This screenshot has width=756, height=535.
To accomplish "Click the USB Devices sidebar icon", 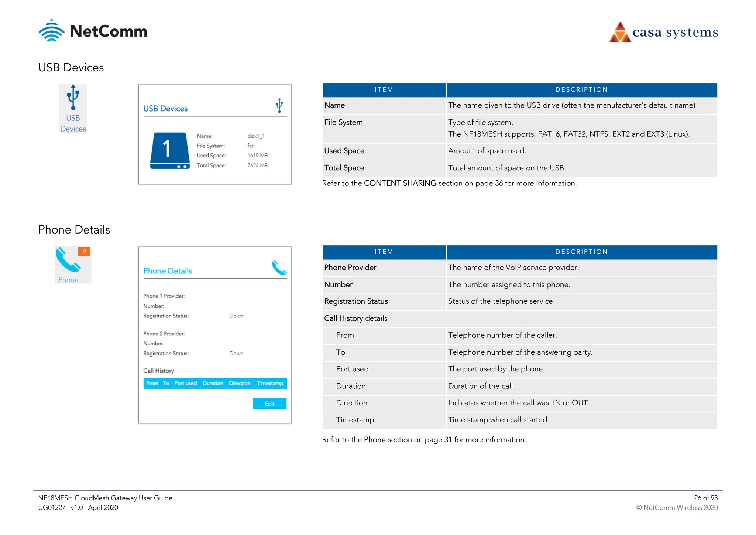I will (x=73, y=108).
